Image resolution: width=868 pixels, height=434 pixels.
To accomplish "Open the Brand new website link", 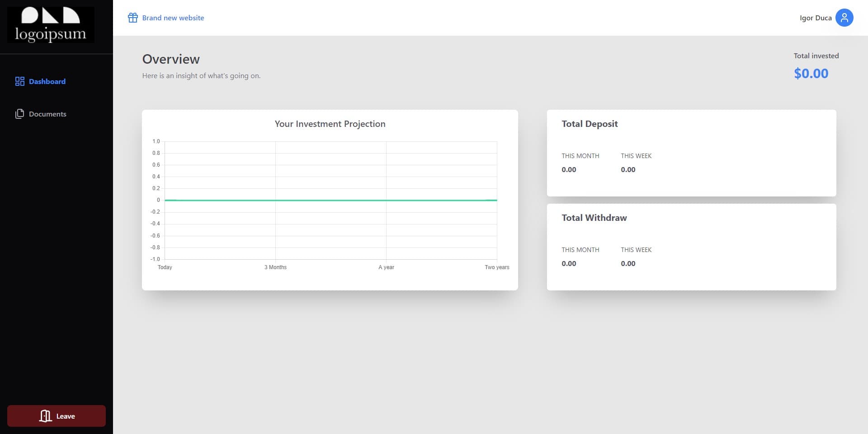I will point(173,18).
